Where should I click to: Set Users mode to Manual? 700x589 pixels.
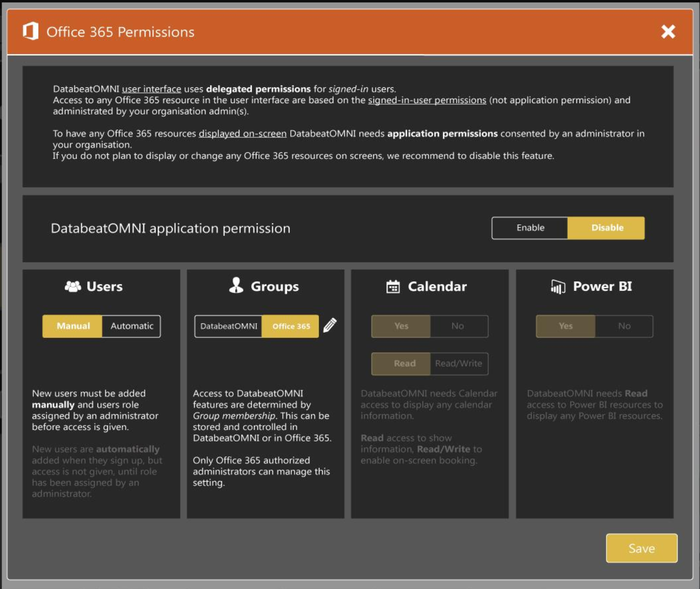(73, 326)
